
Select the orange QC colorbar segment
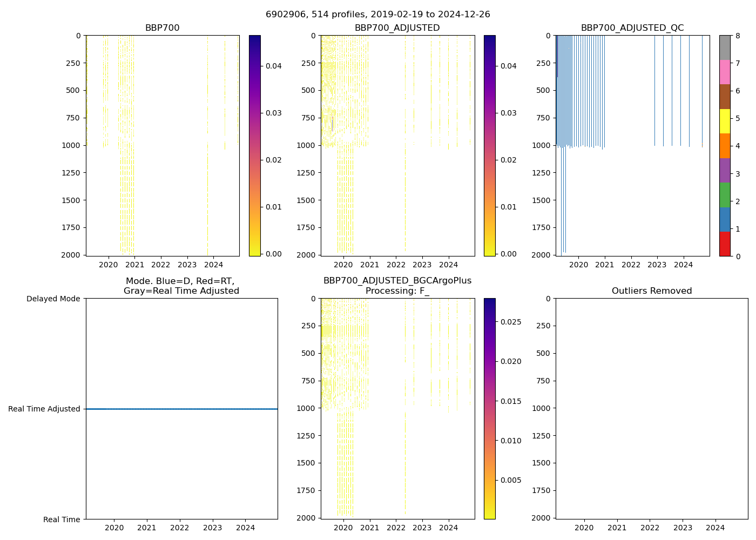(x=725, y=146)
